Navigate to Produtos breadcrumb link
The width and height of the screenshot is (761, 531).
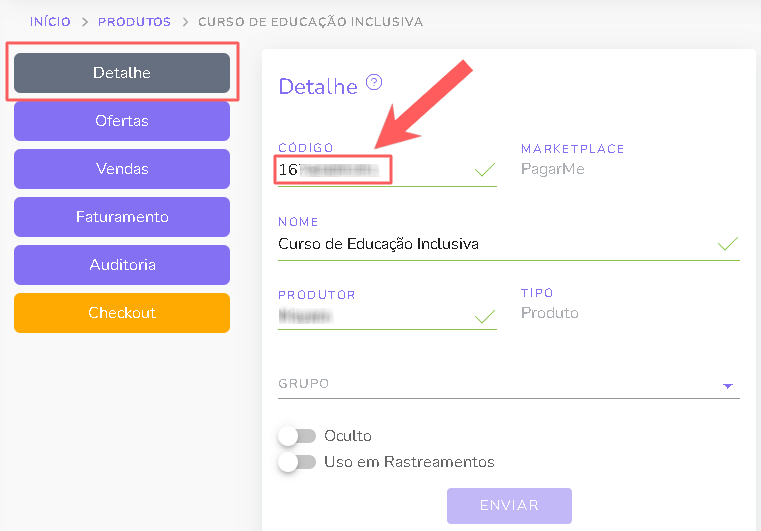click(x=134, y=22)
